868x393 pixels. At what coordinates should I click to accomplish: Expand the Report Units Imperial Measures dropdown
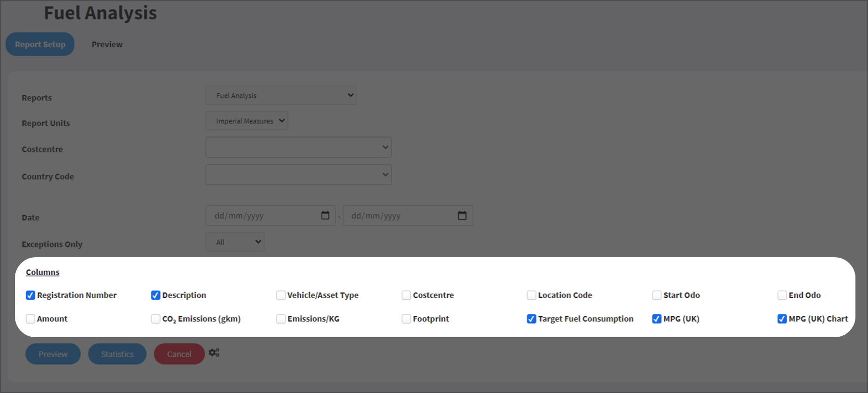(247, 121)
